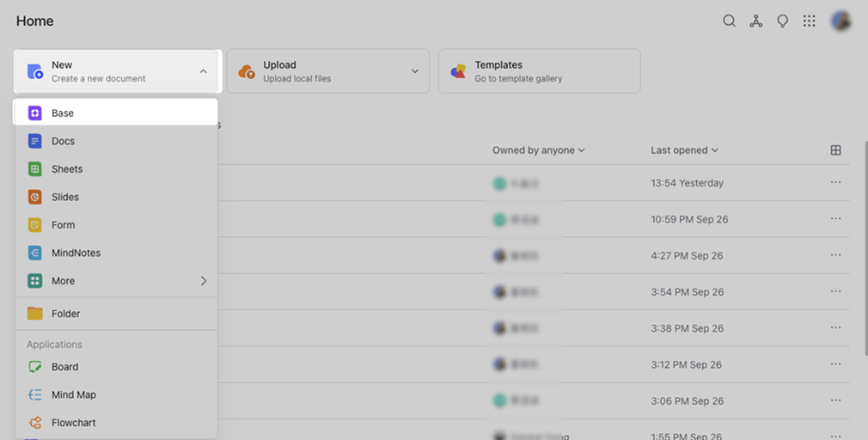
Task: Click the vertical scrollbar on the right
Action: pos(865,249)
